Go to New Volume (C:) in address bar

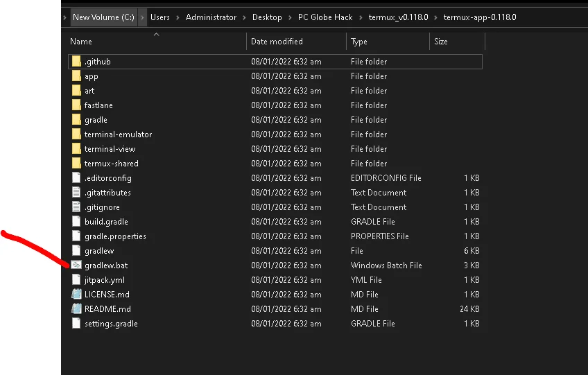pyautogui.click(x=103, y=17)
